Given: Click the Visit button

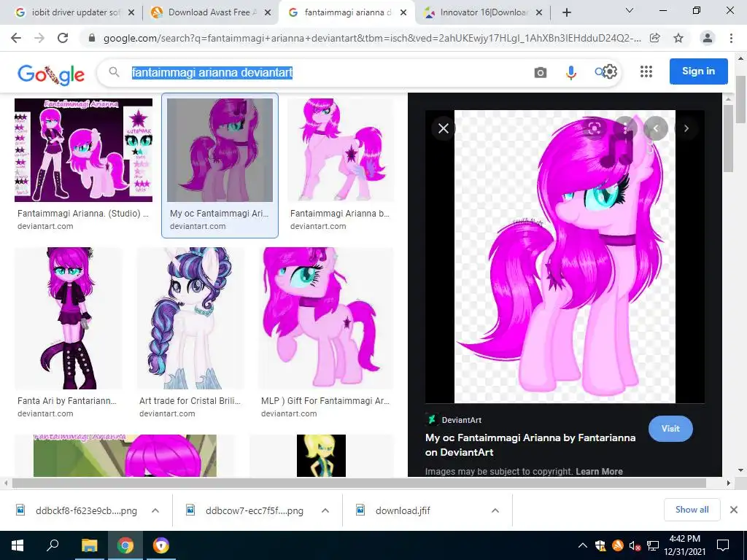Looking at the screenshot, I should coord(670,429).
